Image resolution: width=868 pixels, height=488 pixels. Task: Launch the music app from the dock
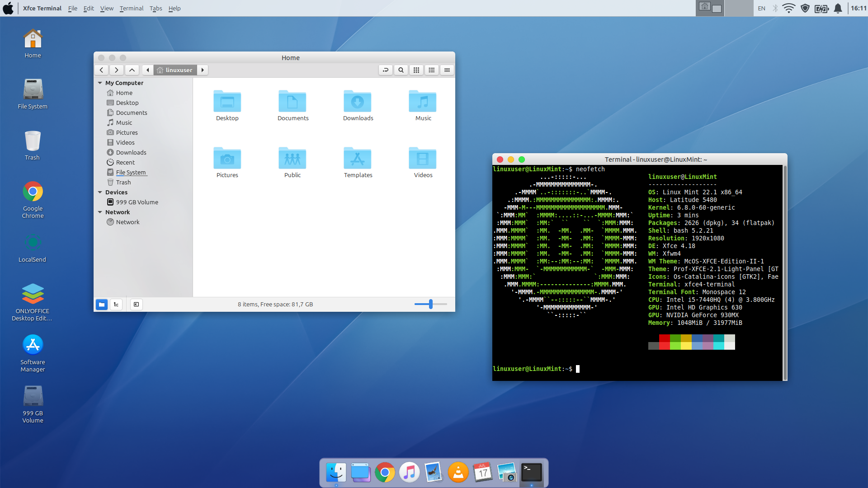409,473
